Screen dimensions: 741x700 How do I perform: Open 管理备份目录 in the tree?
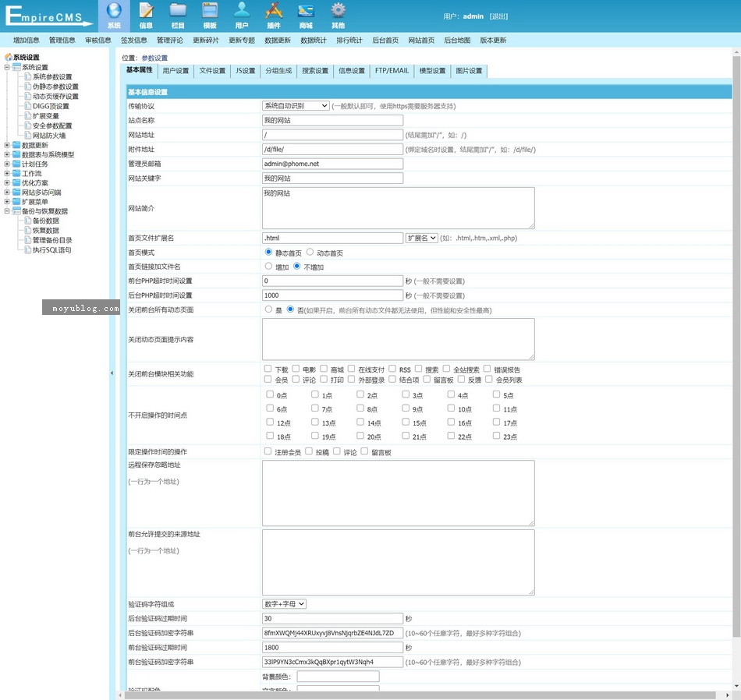coord(52,240)
